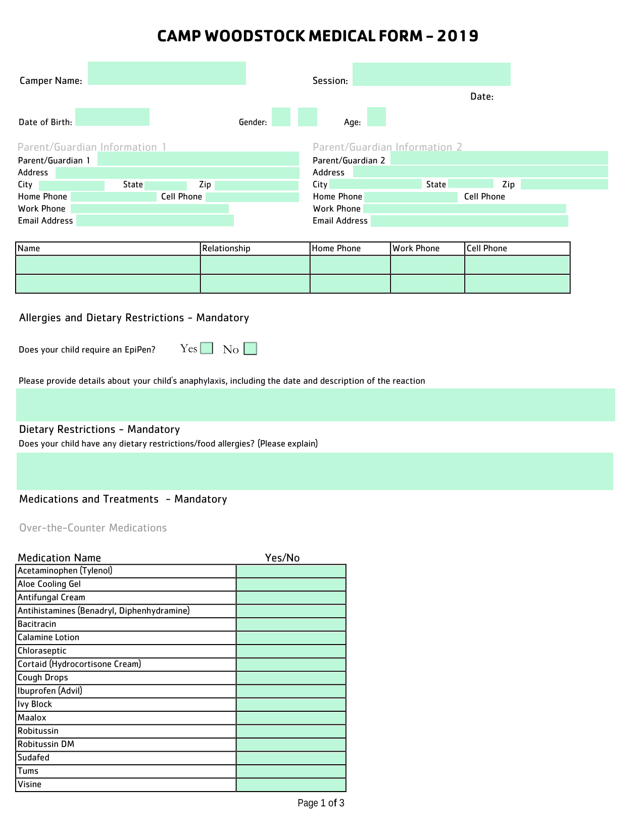
Task: Click Yes/No field for Chloraseptic
Action: [291, 652]
